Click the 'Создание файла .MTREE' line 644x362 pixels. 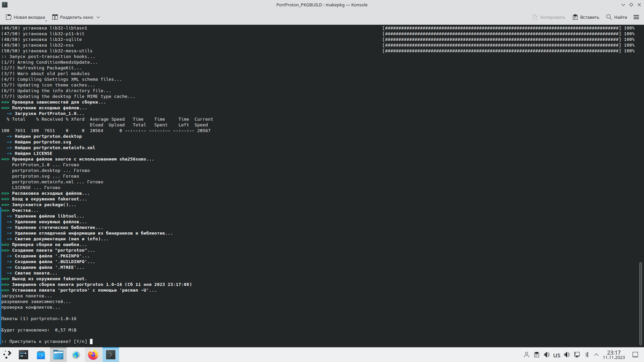pos(46,267)
